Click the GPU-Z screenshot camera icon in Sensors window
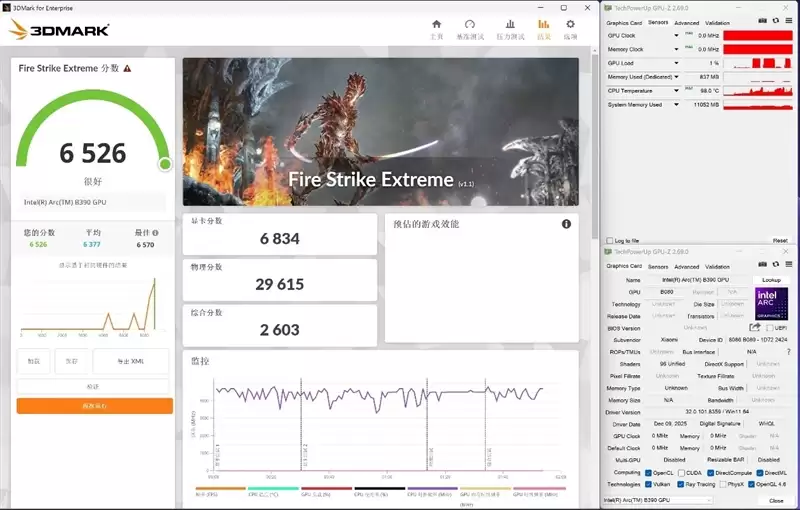The width and height of the screenshot is (800, 510). tap(763, 22)
